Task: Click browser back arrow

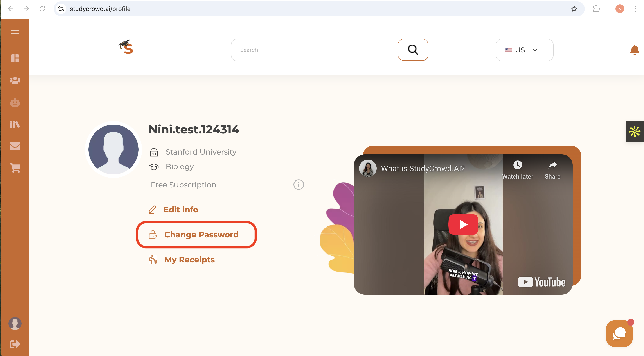Action: [11, 9]
